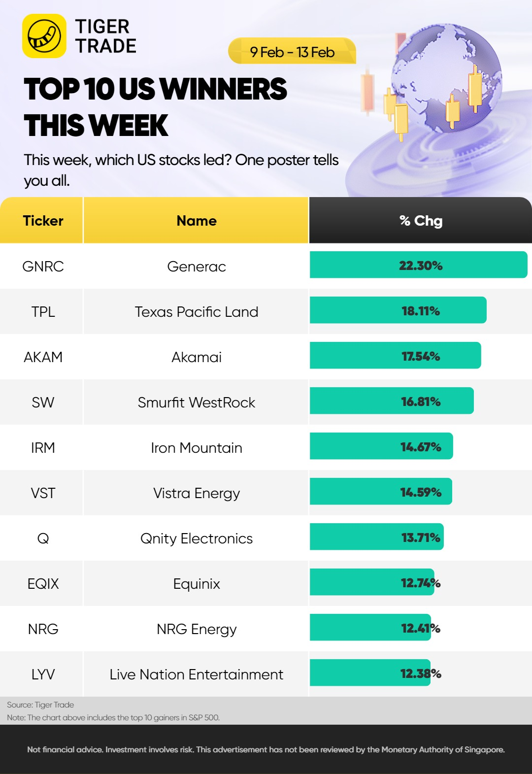This screenshot has width=532, height=774.
Task: Click the Akamai 17.54% change bar
Action: (395, 356)
